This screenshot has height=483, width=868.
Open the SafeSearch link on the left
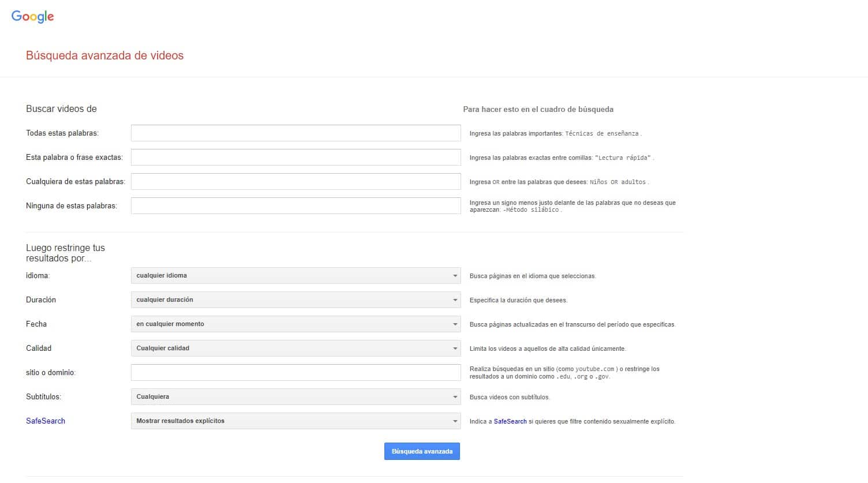tap(45, 421)
